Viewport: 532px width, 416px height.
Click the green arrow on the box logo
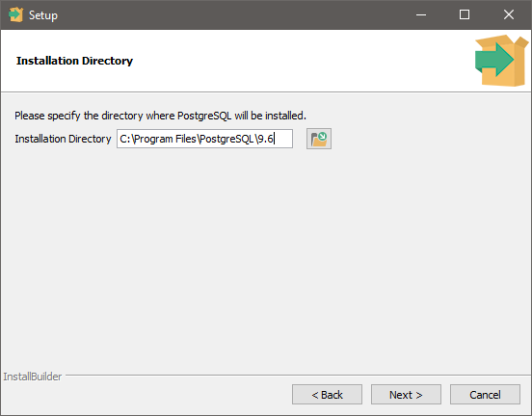tap(494, 59)
